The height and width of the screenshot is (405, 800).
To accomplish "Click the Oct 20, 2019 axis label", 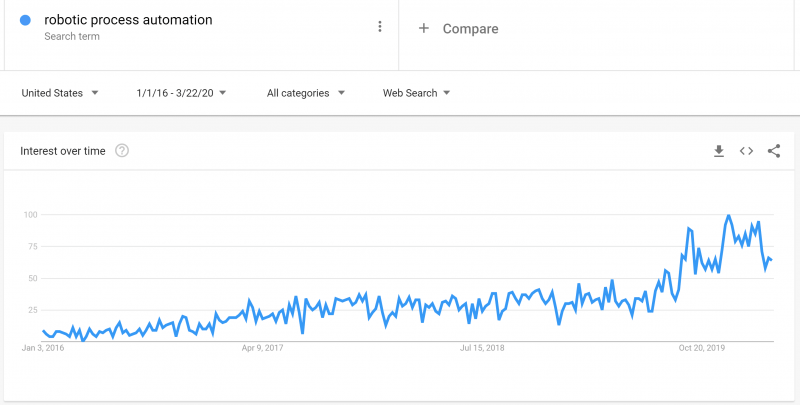I will click(x=702, y=348).
